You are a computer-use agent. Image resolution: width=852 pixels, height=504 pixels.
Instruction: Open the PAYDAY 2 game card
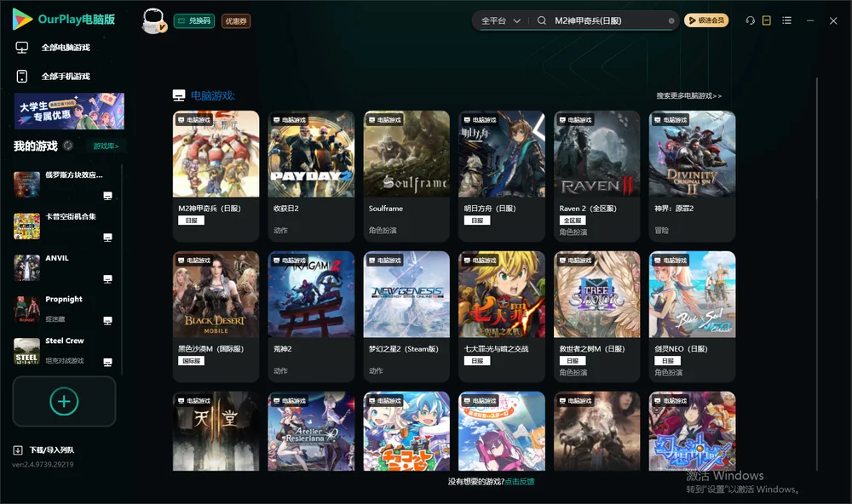click(x=311, y=176)
